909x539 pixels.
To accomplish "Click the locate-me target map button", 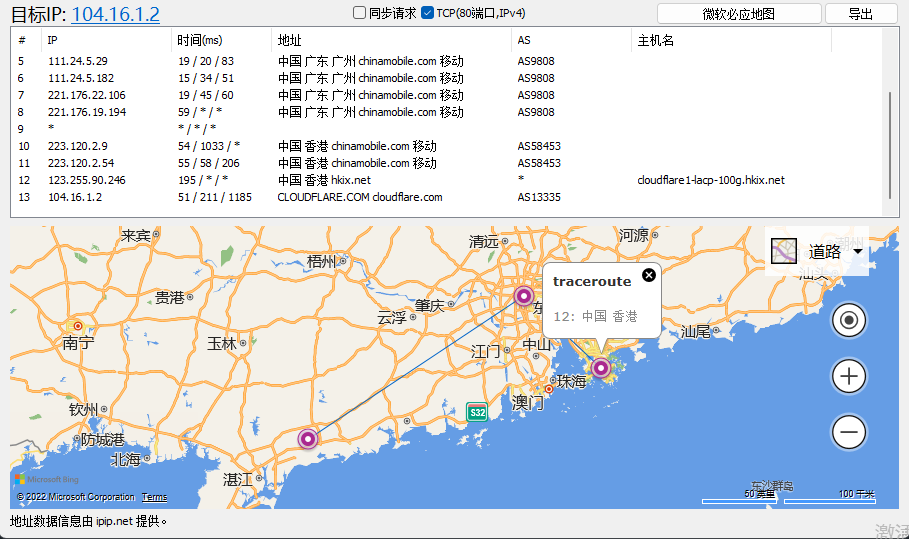I will pyautogui.click(x=849, y=320).
